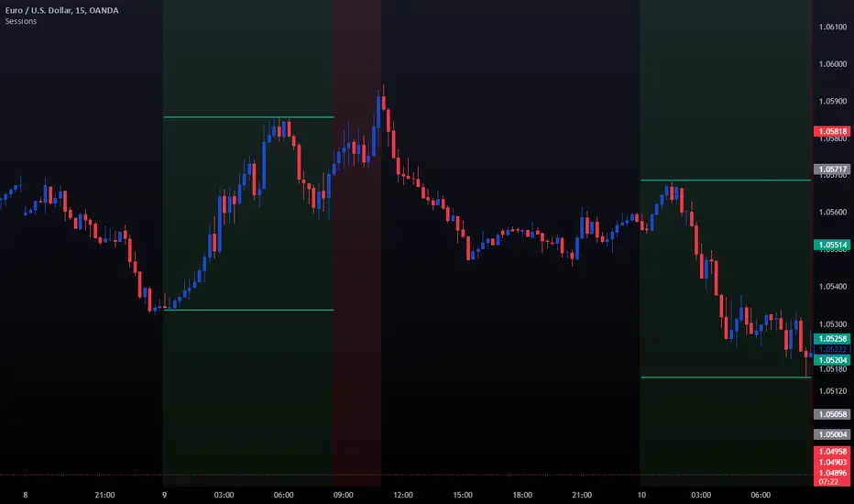Image resolution: width=854 pixels, height=504 pixels.
Task: Select the red 1.05818 price tag
Action: (x=832, y=131)
